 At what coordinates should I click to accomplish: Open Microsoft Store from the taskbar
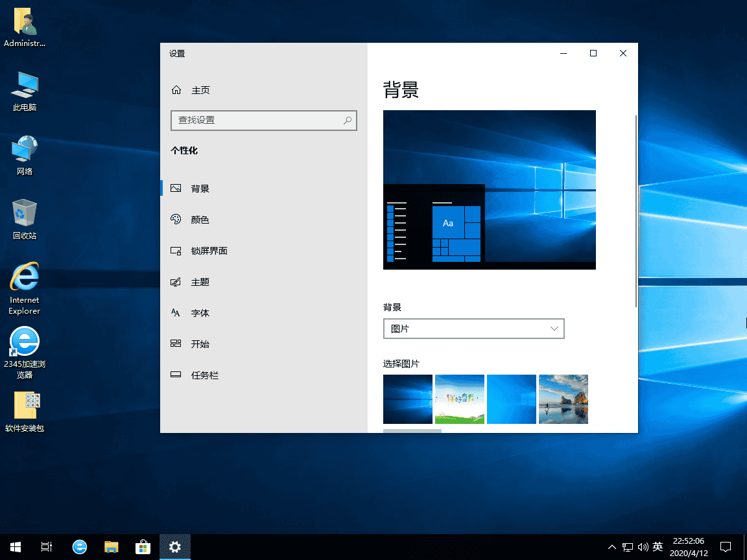[143, 546]
